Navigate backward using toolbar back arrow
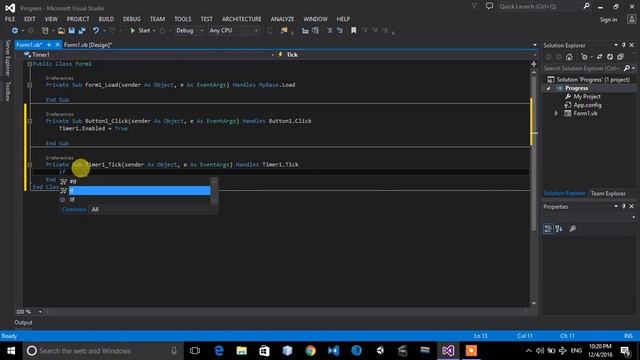Image resolution: width=640 pixels, height=360 pixels. (x=15, y=31)
